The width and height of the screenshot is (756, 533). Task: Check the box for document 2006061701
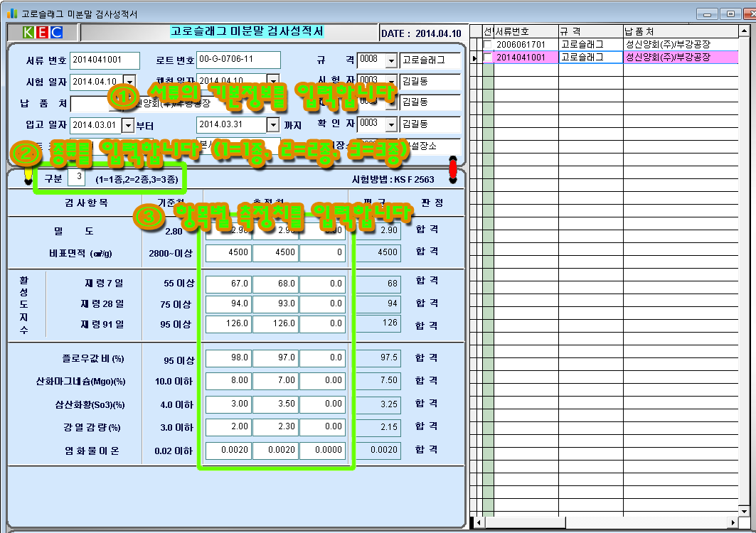pyautogui.click(x=487, y=45)
